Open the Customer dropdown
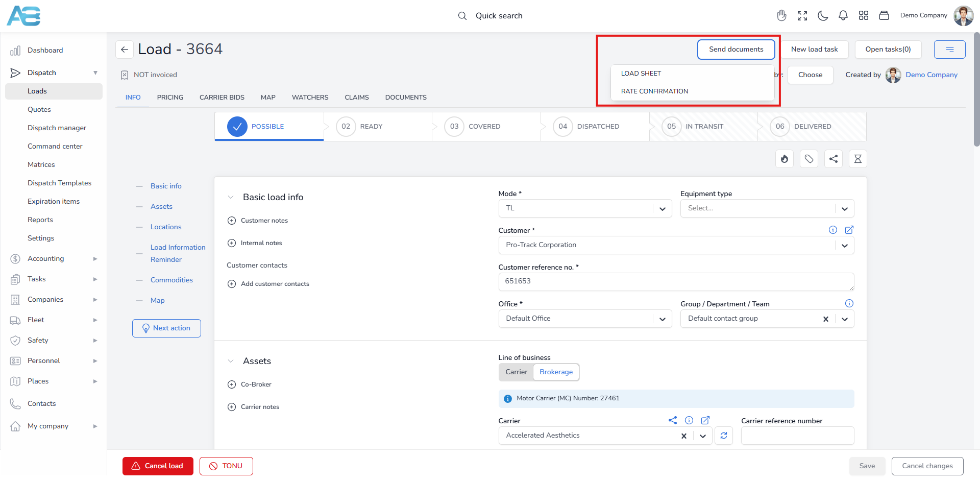Image resolution: width=980 pixels, height=482 pixels. pos(676,245)
